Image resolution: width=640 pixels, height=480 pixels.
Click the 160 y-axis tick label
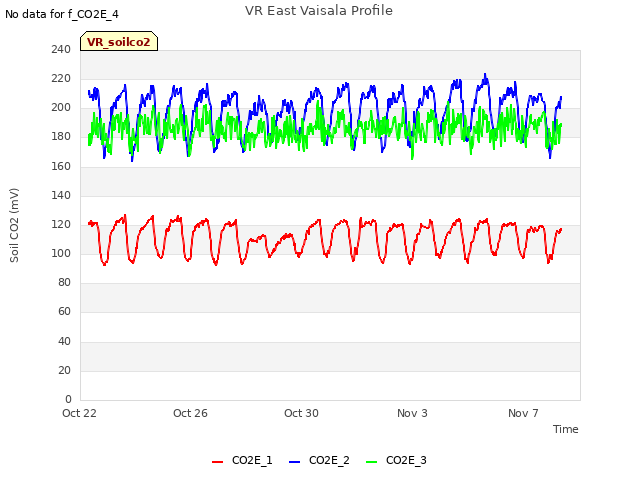pos(61,166)
